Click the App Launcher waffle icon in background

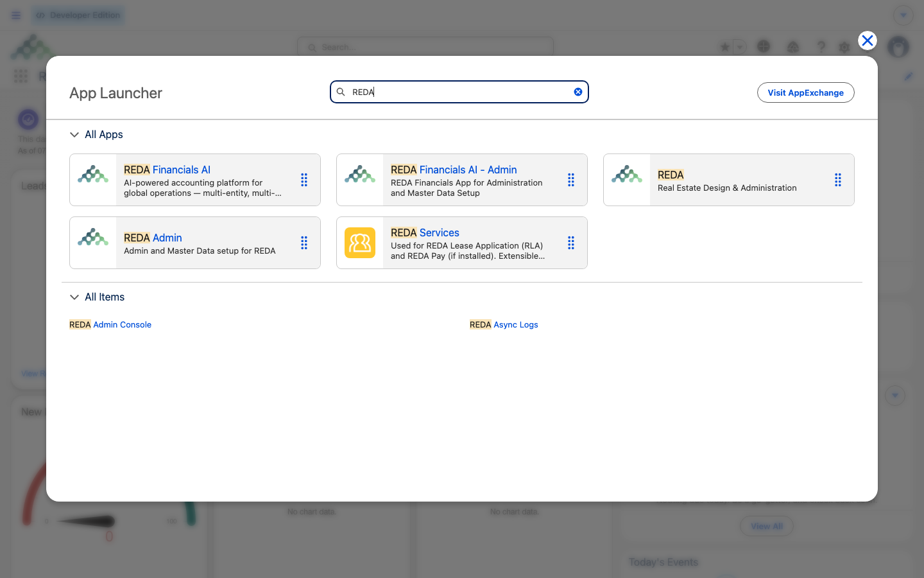pyautogui.click(x=21, y=76)
